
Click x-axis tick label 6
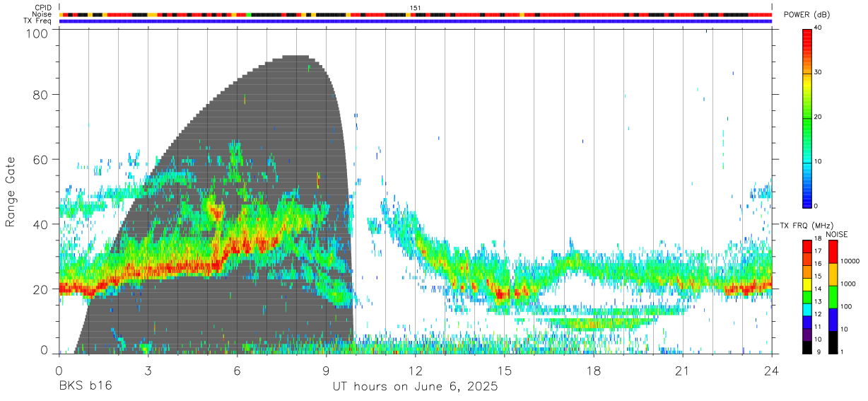237,371
